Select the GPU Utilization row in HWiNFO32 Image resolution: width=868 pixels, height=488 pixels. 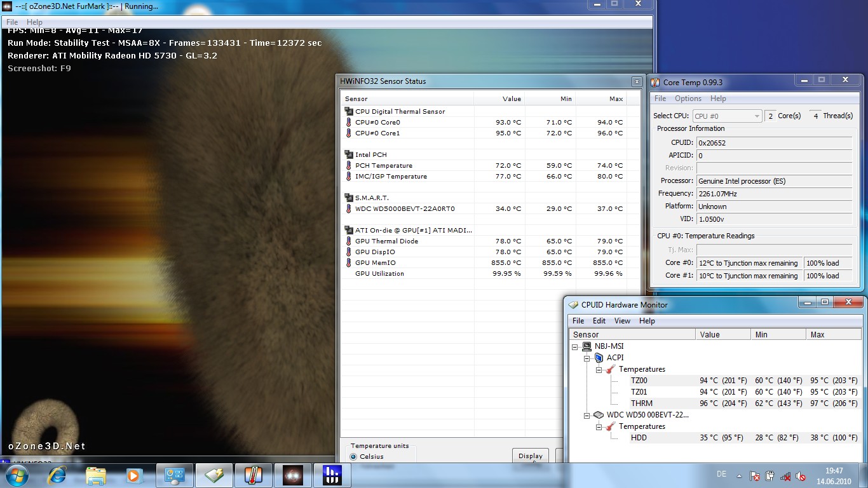484,273
